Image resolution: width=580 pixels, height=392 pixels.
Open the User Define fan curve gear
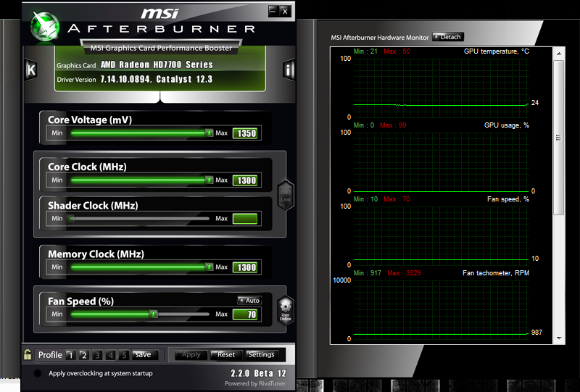point(286,310)
